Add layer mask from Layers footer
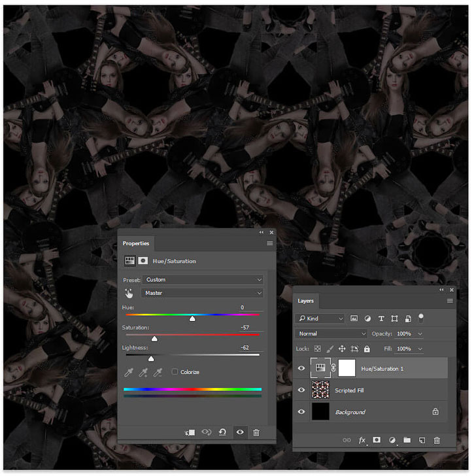Viewport: 474px width, 476px height. pyautogui.click(x=378, y=441)
